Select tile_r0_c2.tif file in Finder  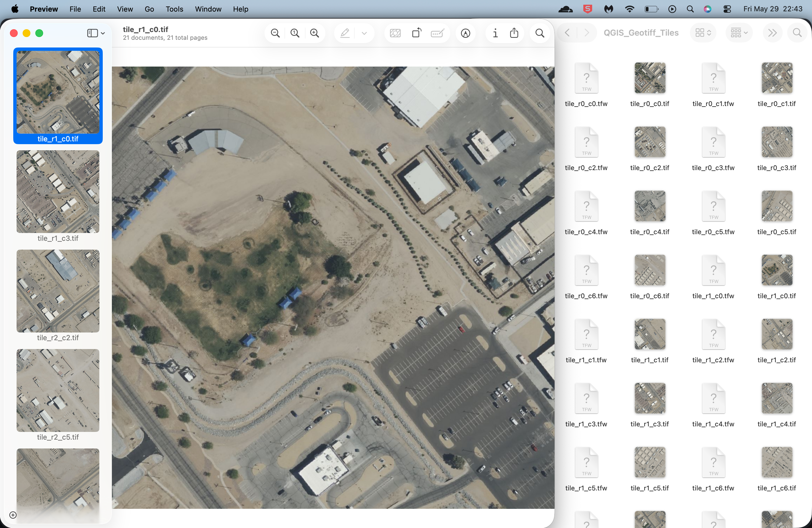pos(650,149)
